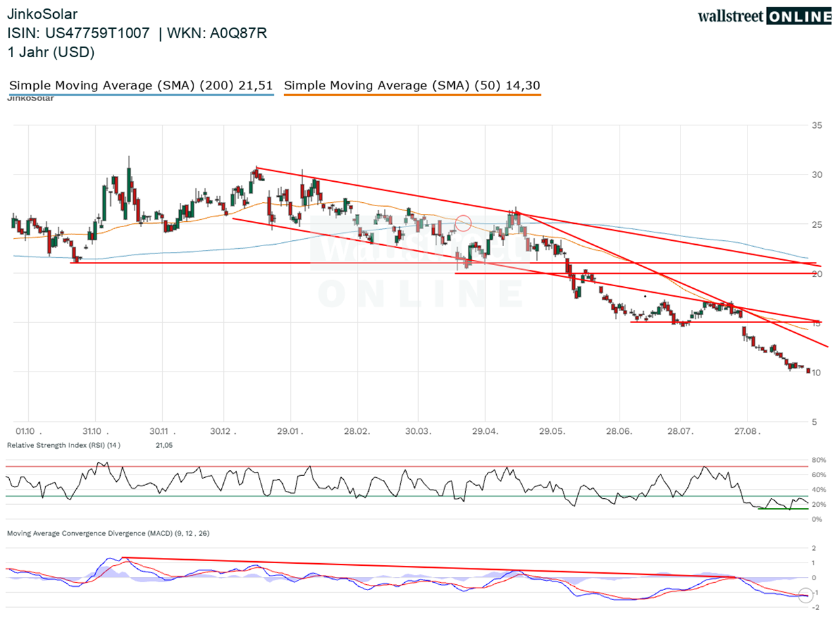Click the RSI 60% axis label
This screenshot has width=840, height=617.
point(818,475)
